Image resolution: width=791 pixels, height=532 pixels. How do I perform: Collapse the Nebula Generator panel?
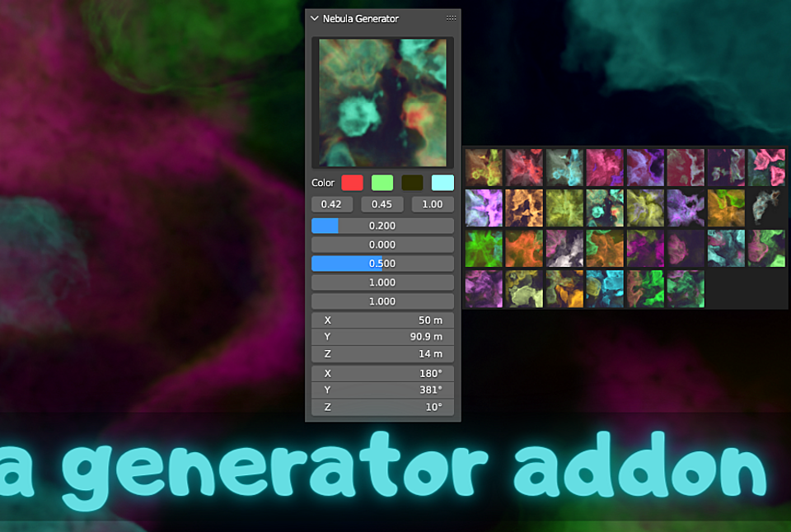314,17
